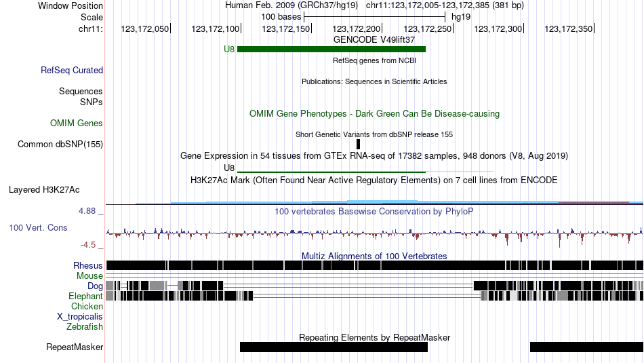Image resolution: width=644 pixels, height=363 pixels.
Task: Select the Chicken alignment row label
Action: [x=87, y=306]
